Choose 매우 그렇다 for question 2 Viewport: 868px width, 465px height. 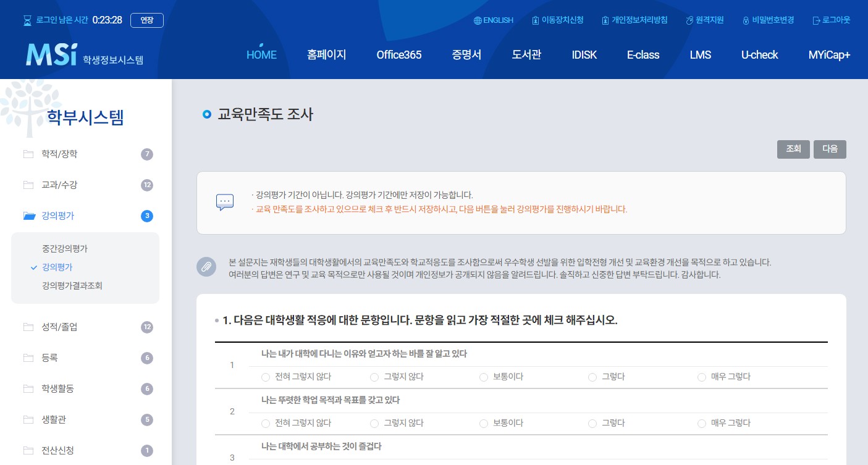click(x=702, y=424)
